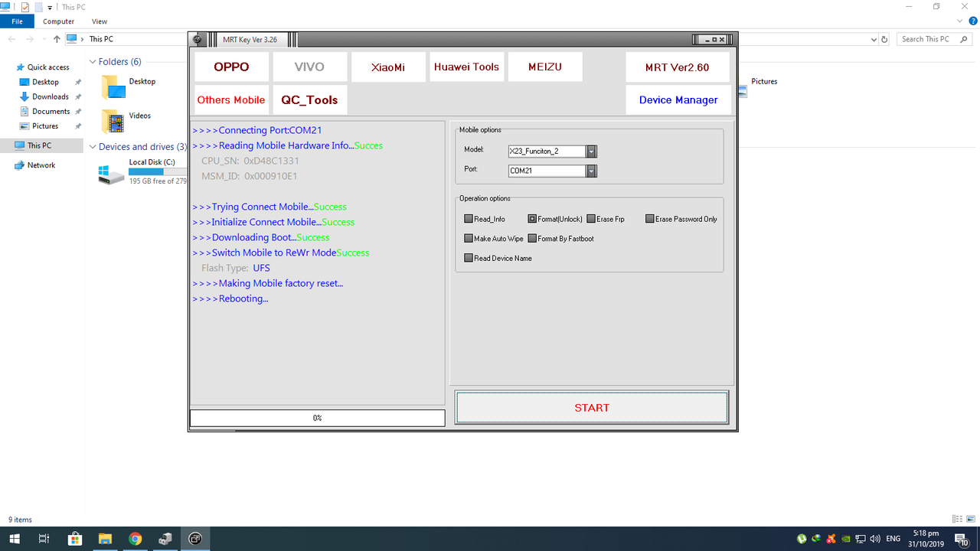Select Desktop in Quick access sidebar
The height and width of the screenshot is (551, 980).
click(45, 82)
